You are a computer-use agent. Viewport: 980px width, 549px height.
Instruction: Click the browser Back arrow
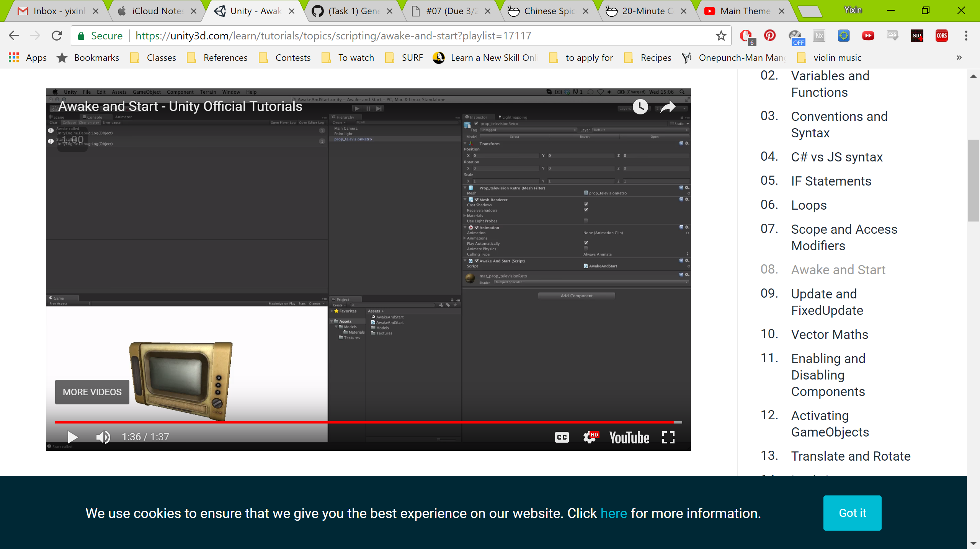14,36
